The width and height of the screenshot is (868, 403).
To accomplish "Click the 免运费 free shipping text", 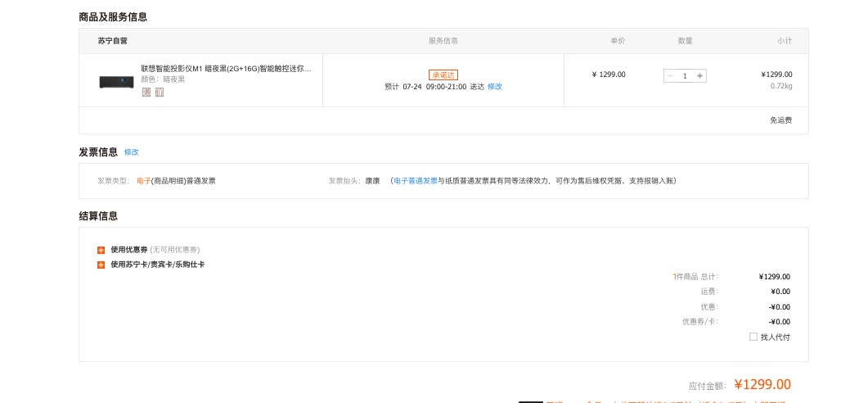I will click(781, 120).
